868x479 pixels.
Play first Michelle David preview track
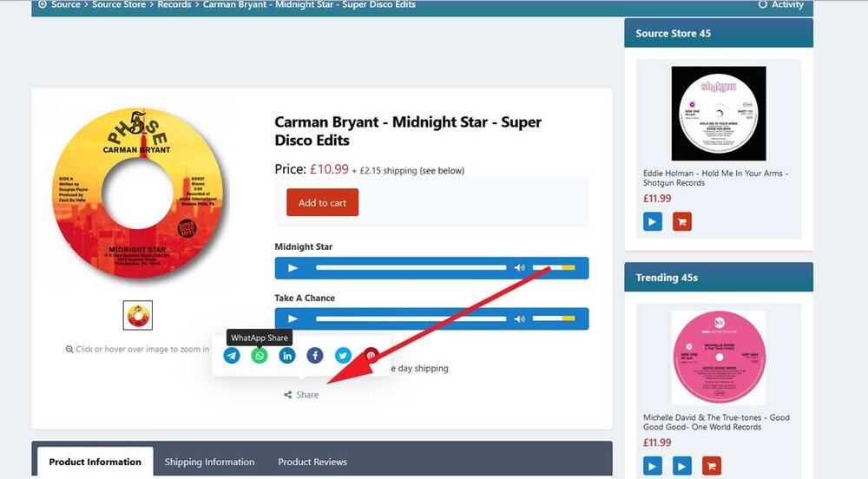tap(653, 466)
